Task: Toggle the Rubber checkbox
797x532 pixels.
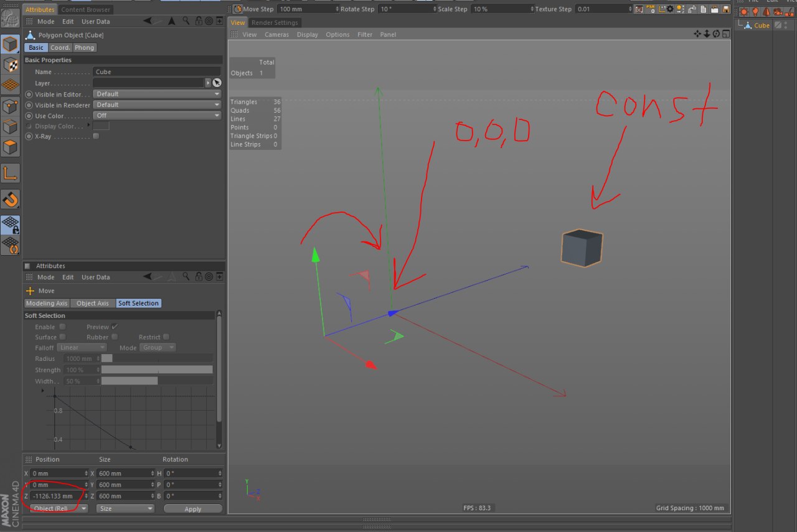Action: (x=115, y=337)
